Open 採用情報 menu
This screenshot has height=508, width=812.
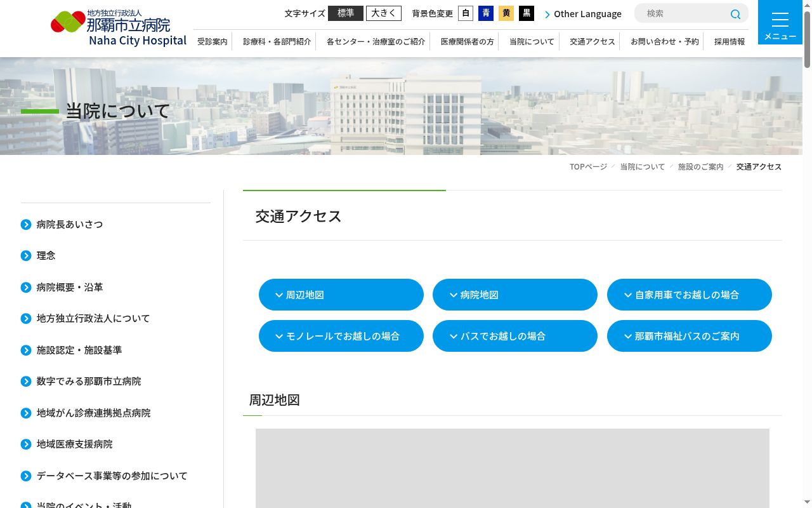[x=730, y=41]
